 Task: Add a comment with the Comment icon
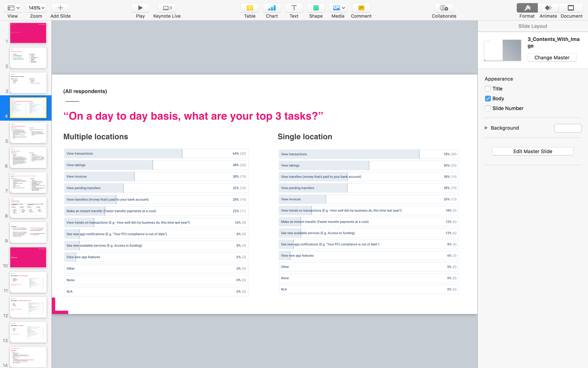point(361,8)
